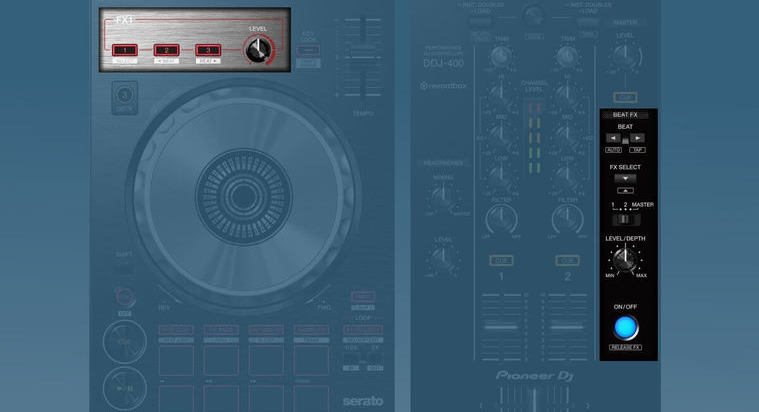The image size is (759, 412).
Task: Click the Beat FX beat right arrow
Action: point(638,138)
